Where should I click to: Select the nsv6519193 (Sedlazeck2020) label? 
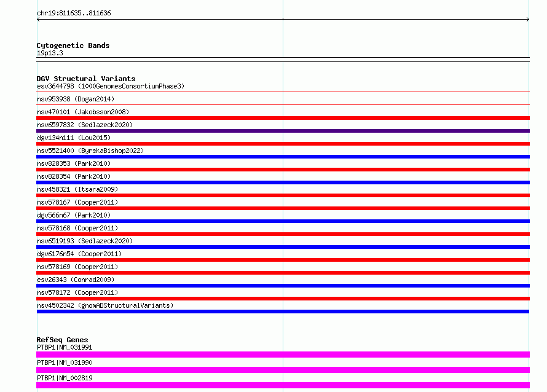pyautogui.click(x=85, y=241)
